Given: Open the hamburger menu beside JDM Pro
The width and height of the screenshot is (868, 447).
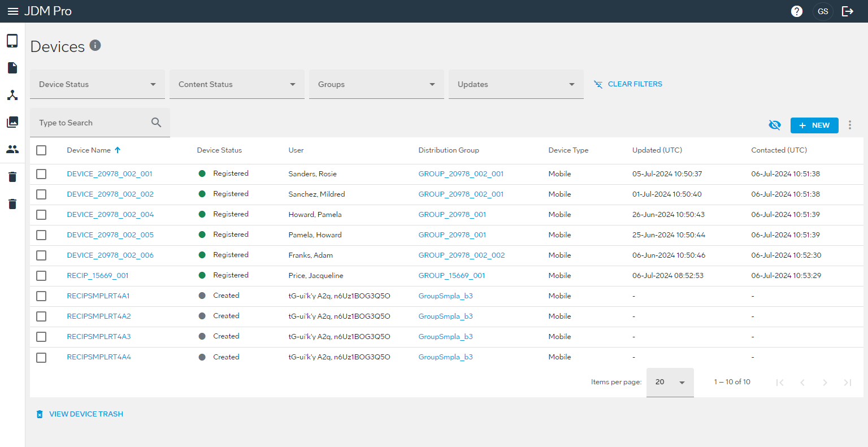Looking at the screenshot, I should (12, 11).
